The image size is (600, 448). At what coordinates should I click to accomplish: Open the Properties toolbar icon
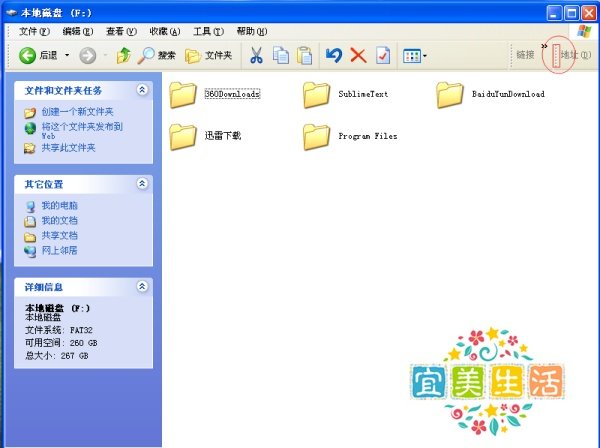pos(383,56)
